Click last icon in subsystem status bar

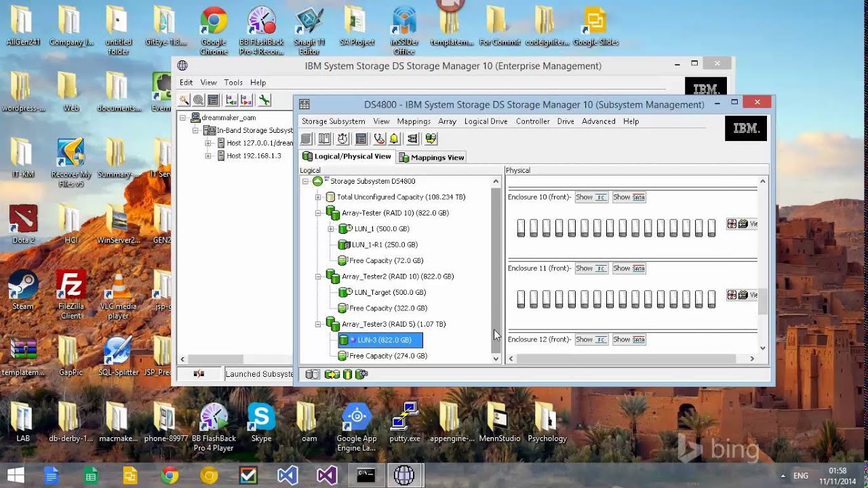click(x=362, y=374)
